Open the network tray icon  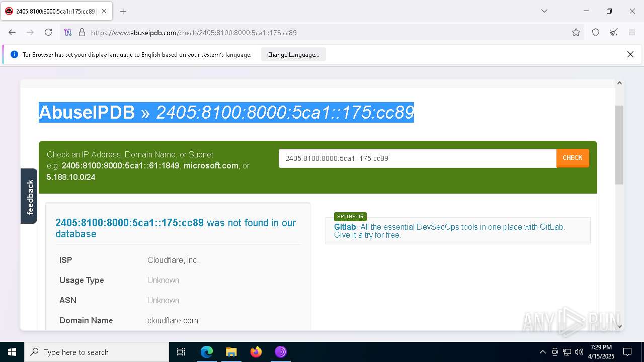pos(567,352)
